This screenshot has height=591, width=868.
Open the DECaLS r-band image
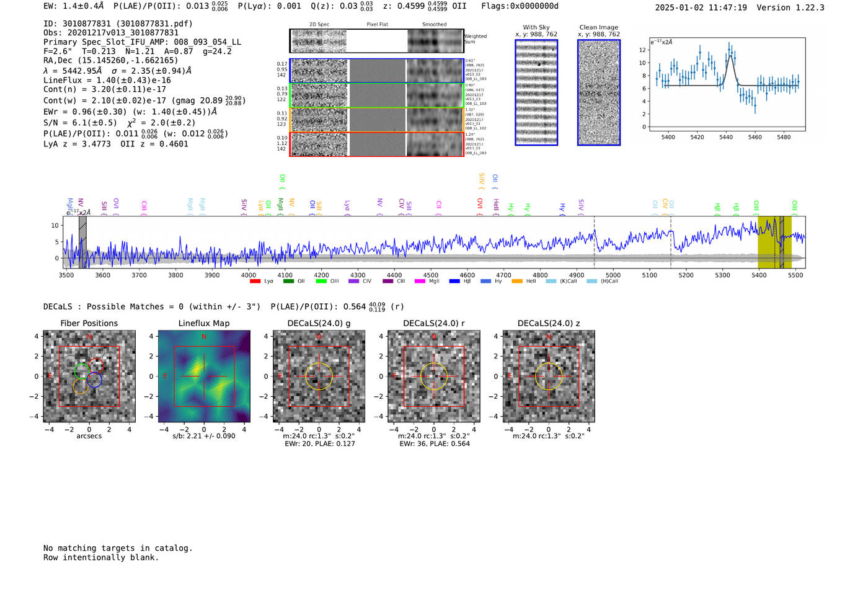pyautogui.click(x=434, y=376)
